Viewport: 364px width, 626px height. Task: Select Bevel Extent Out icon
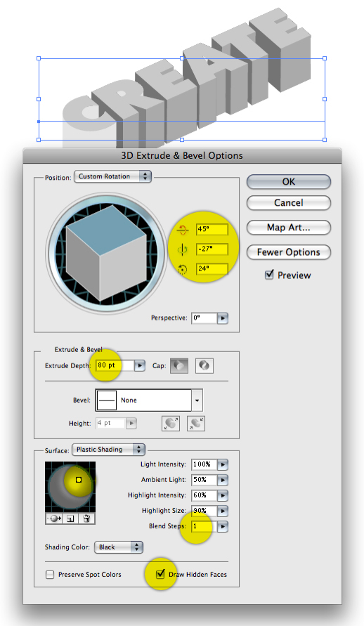pyautogui.click(x=171, y=423)
